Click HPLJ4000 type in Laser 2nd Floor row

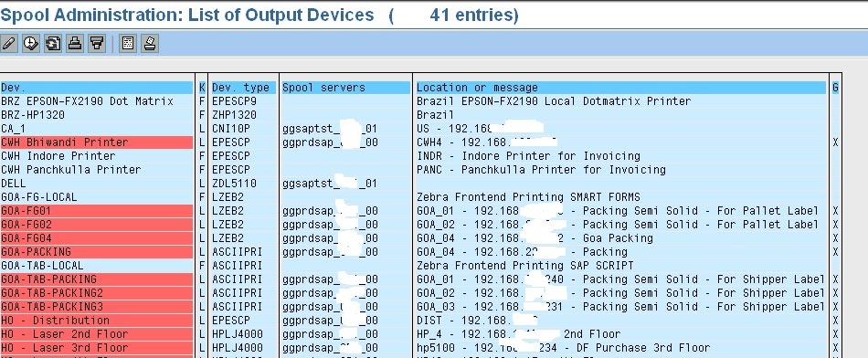(x=238, y=333)
